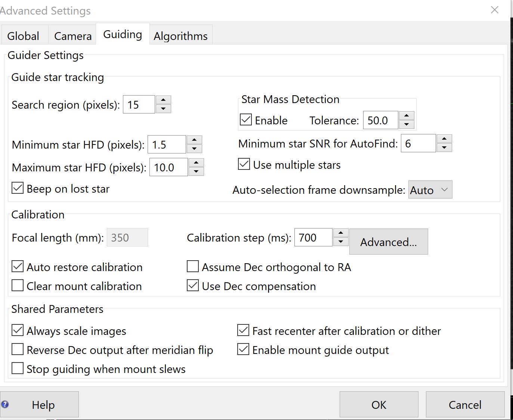
Task: Decrease calibration step with down arrow
Action: [341, 242]
